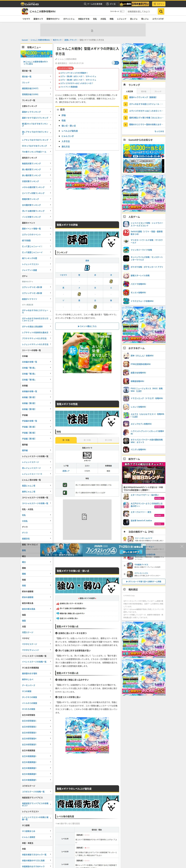Click the search input field
Image resolution: width=186 pixels, height=868 pixels.
click(141, 11)
